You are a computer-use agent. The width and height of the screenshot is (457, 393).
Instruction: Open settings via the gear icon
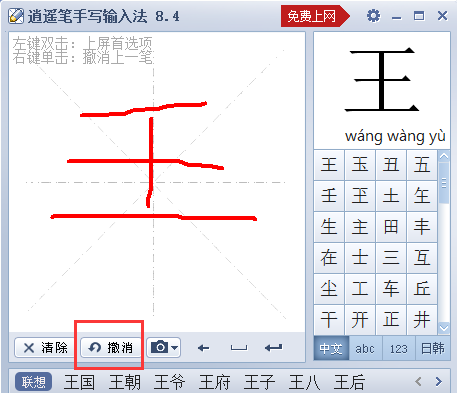point(373,16)
